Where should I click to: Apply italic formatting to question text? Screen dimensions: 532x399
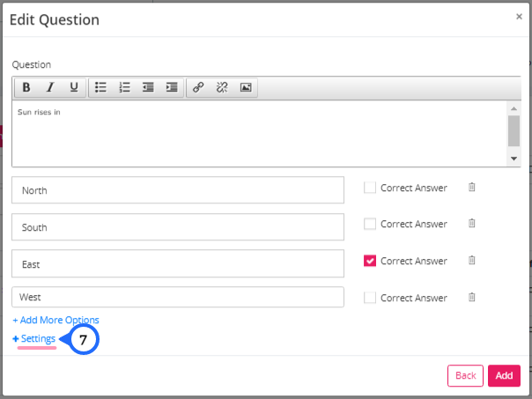click(x=50, y=87)
